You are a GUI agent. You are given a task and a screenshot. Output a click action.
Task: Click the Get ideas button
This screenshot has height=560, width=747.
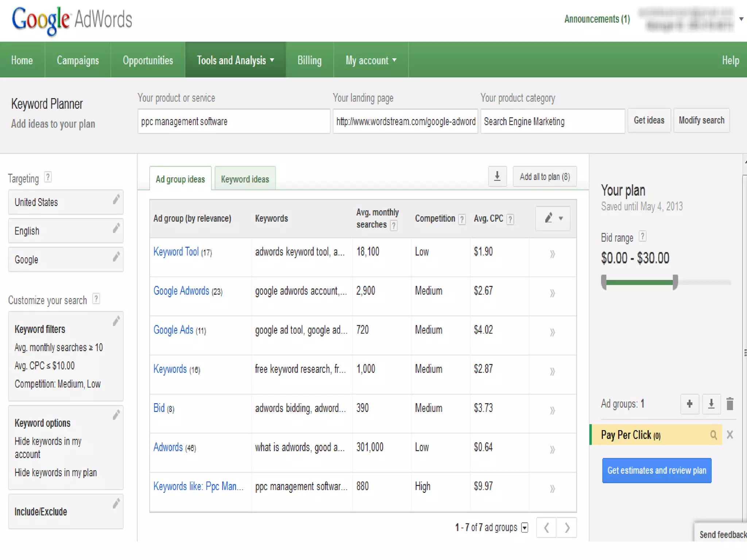pyautogui.click(x=649, y=120)
